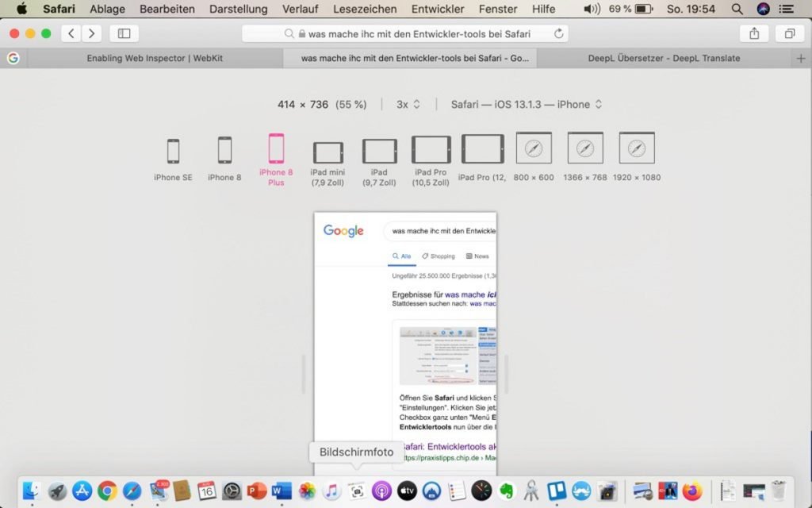Select the 1366 × 768 window size preset
Image resolution: width=812 pixels, height=508 pixels.
[584, 157]
